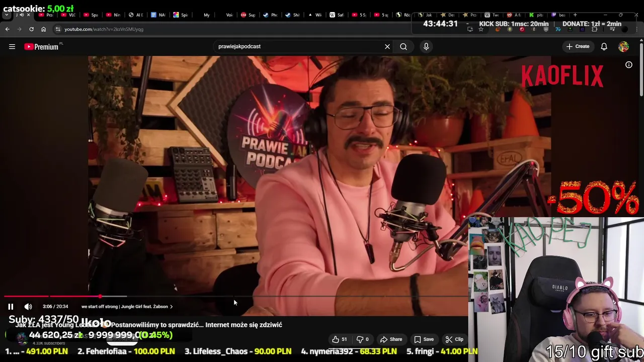Switch to the Wik browser tab
This screenshot has height=362, width=644.
click(x=315, y=15)
